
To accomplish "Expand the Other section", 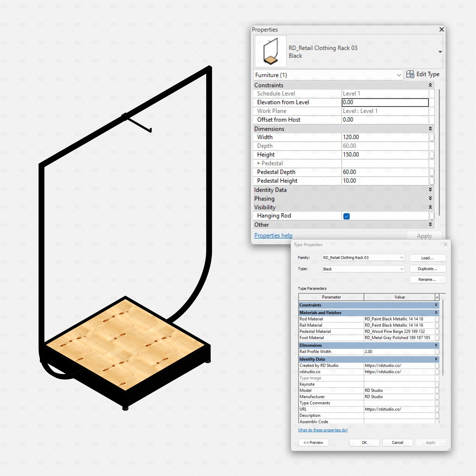I will click(430, 224).
